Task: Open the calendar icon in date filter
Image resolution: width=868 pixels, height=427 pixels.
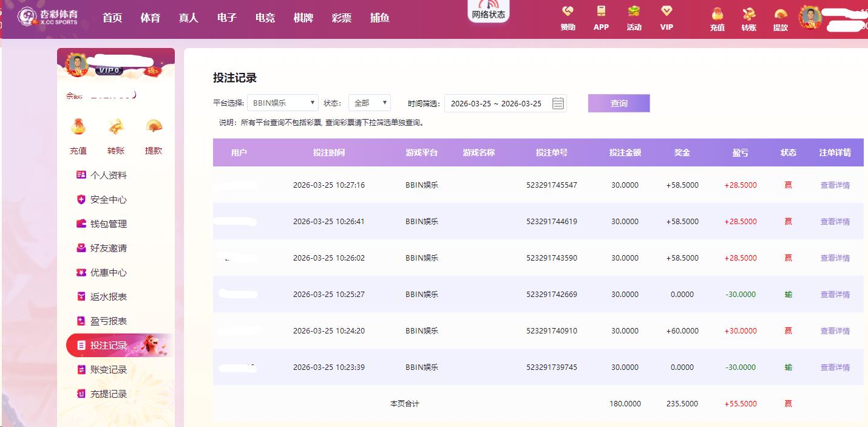Action: pos(558,104)
